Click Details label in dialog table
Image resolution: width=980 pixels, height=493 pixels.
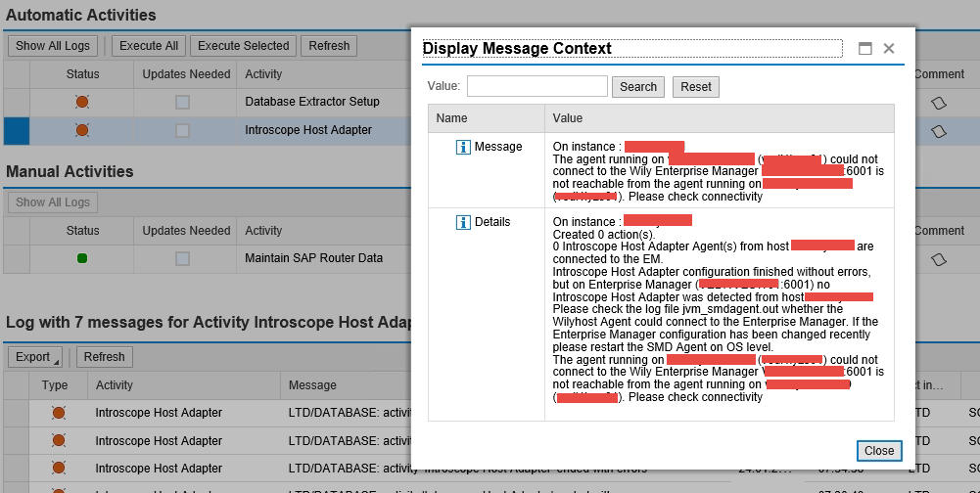coord(492,222)
